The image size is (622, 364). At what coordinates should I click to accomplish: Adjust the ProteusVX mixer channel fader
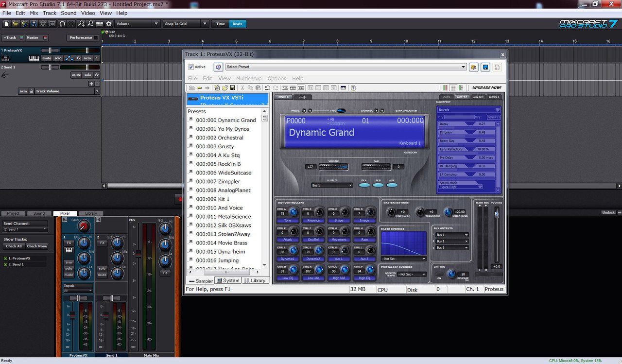(x=72, y=315)
